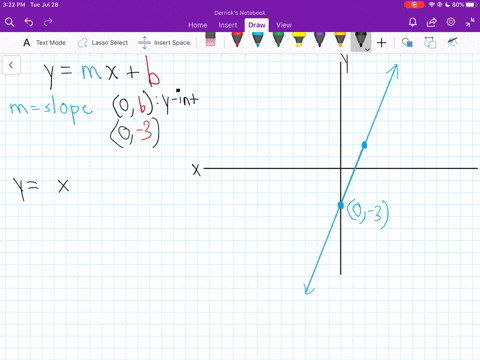The image size is (480, 360).
Task: Switch to the Home tab
Action: 198,25
